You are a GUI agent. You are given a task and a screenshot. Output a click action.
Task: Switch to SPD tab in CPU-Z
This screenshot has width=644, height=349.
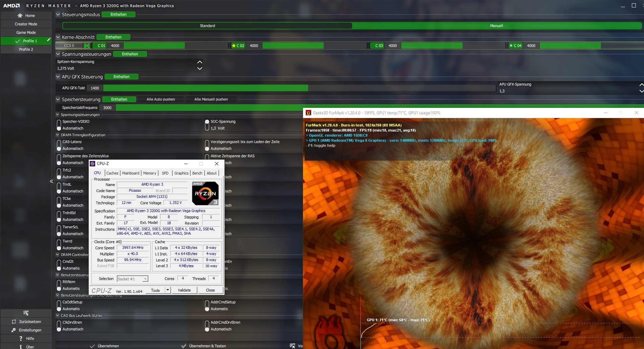(165, 173)
